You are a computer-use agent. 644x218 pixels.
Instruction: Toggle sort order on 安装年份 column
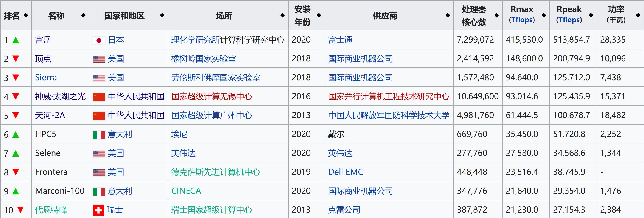click(x=319, y=15)
